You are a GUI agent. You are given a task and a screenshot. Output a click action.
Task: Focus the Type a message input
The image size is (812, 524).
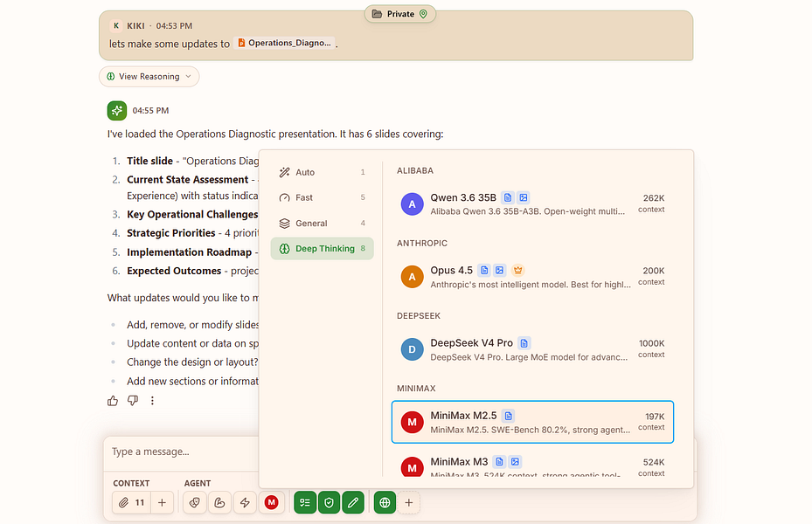click(x=181, y=452)
